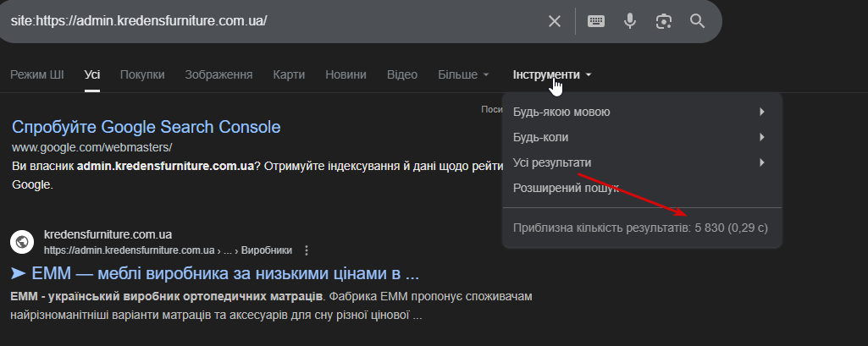Expand Будь-коли time filter

(642, 138)
